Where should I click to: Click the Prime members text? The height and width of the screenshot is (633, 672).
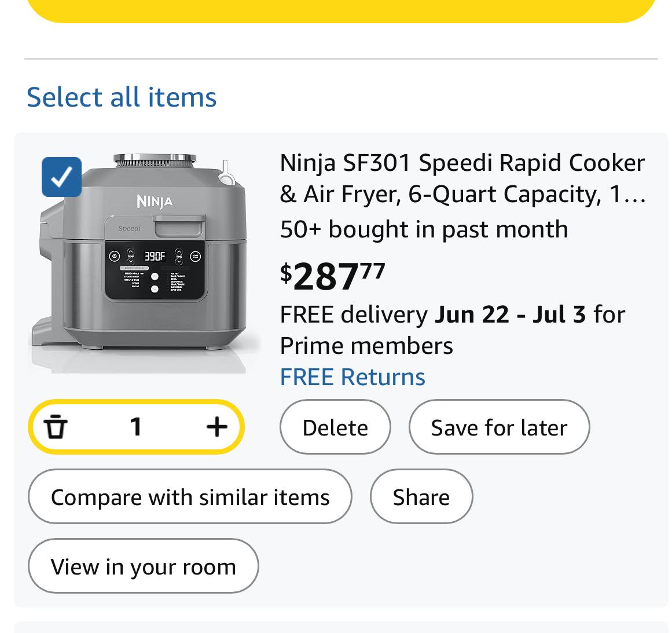point(366,346)
